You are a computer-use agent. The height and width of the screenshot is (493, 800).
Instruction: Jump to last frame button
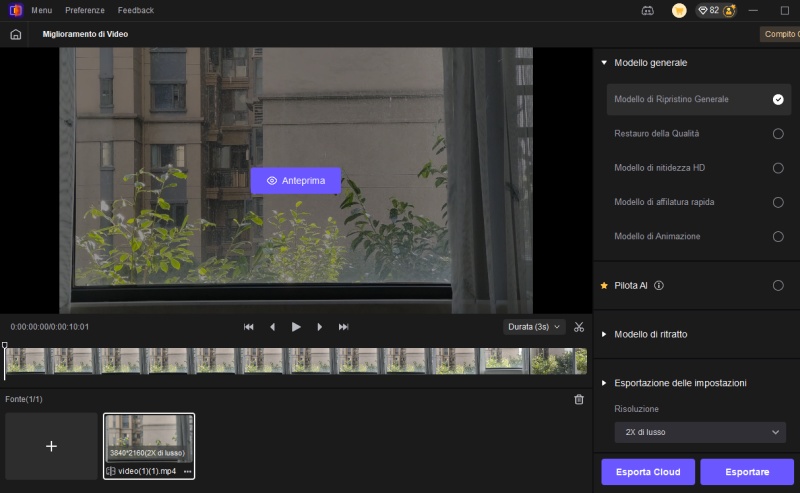343,327
